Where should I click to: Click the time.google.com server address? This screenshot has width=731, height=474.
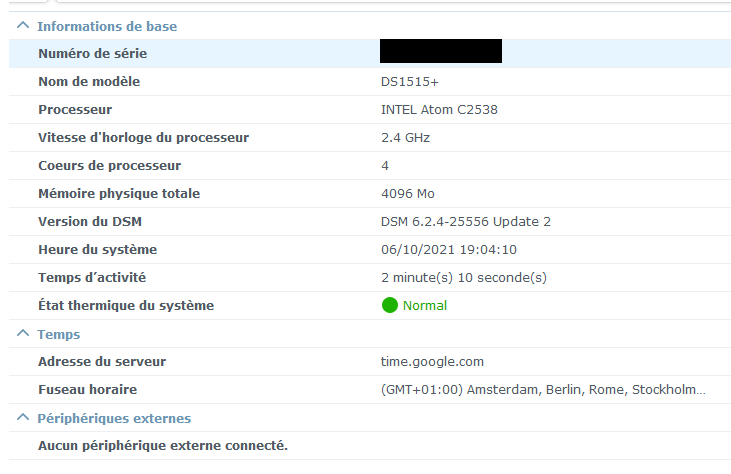(x=432, y=362)
